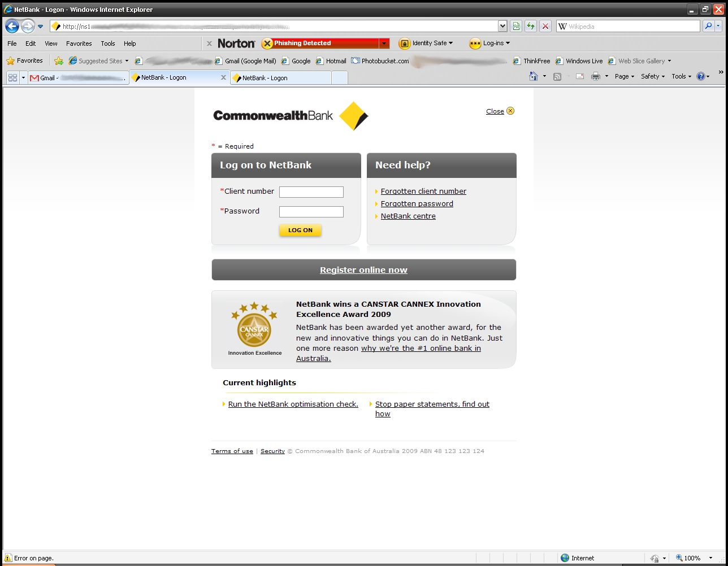Screen dimensions: 728x566
Task: Click the Error on page warning icon
Action: 8,558
